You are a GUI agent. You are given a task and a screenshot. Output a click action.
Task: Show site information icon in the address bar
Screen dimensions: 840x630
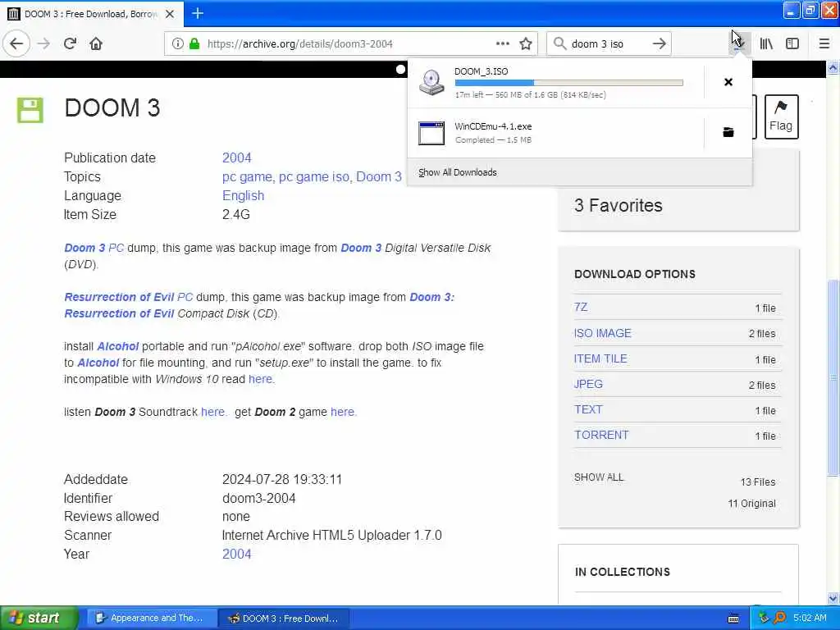(x=177, y=43)
